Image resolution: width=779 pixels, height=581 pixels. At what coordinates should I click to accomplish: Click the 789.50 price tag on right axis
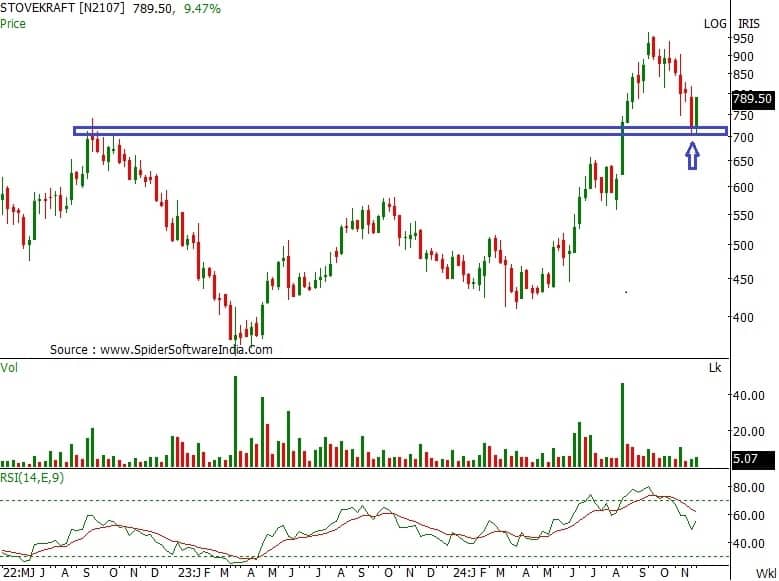[752, 99]
